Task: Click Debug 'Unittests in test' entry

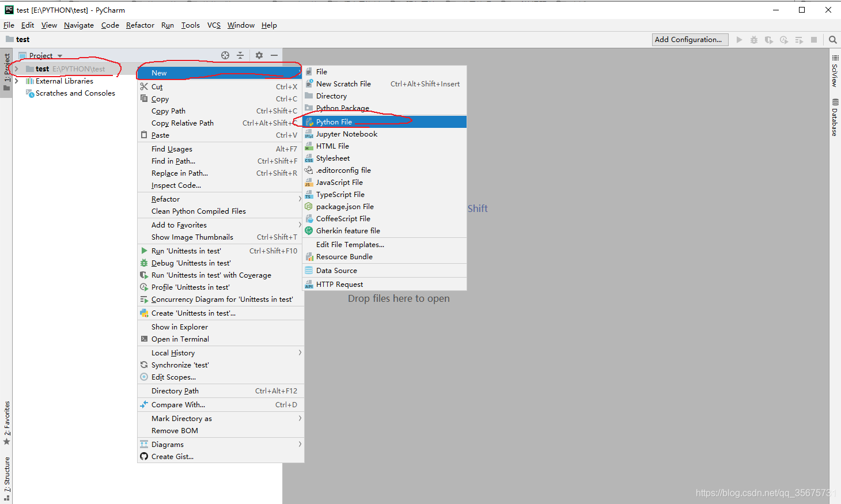Action: [x=221, y=263]
